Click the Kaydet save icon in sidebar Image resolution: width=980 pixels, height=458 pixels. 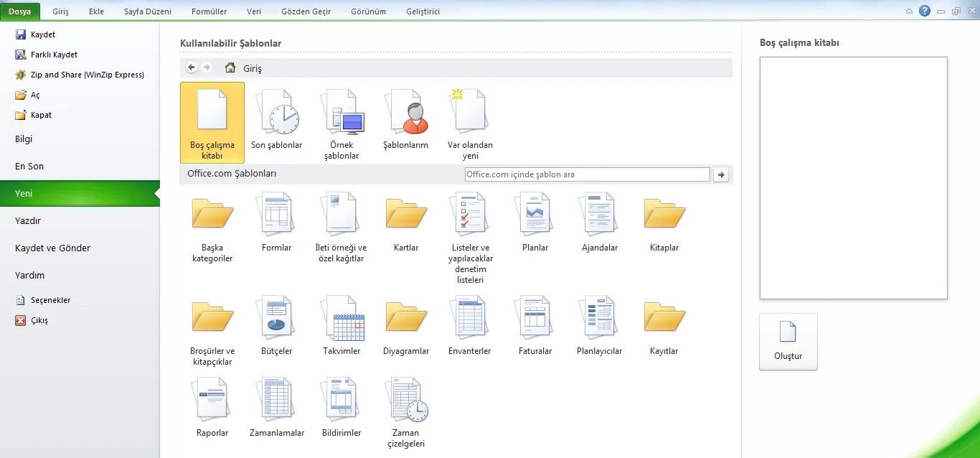click(21, 34)
